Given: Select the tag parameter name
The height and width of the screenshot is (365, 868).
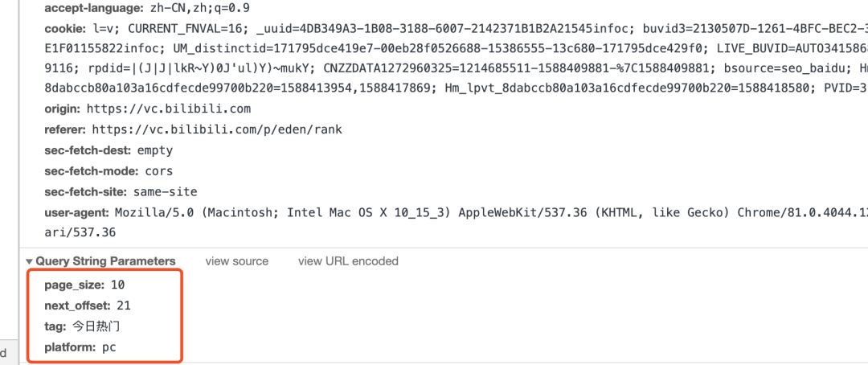Looking at the screenshot, I should [55, 326].
